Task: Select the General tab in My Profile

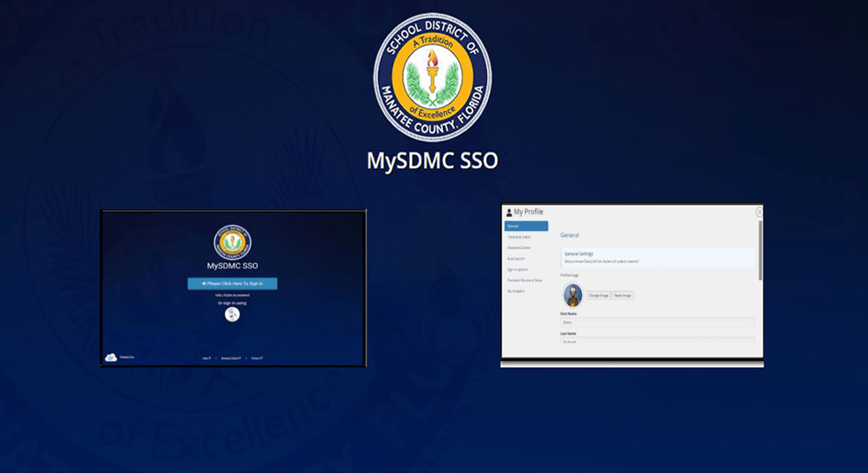Action: click(526, 226)
